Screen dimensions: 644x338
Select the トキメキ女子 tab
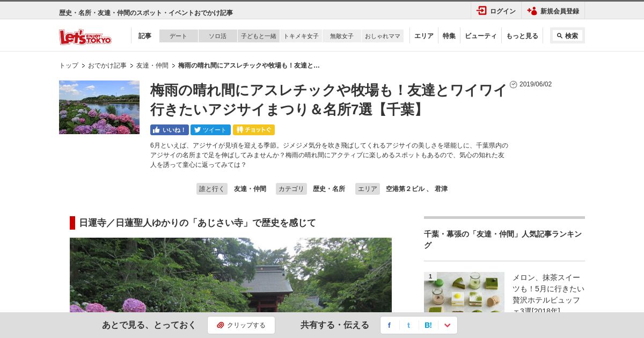tap(301, 36)
